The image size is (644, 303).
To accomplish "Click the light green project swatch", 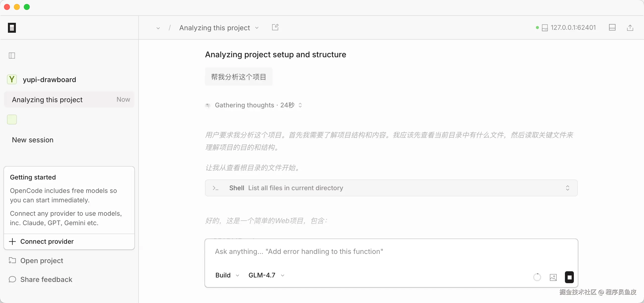I will [12, 120].
